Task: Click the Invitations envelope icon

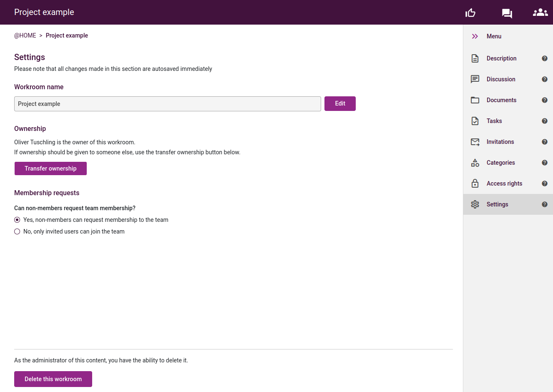Action: tap(475, 142)
